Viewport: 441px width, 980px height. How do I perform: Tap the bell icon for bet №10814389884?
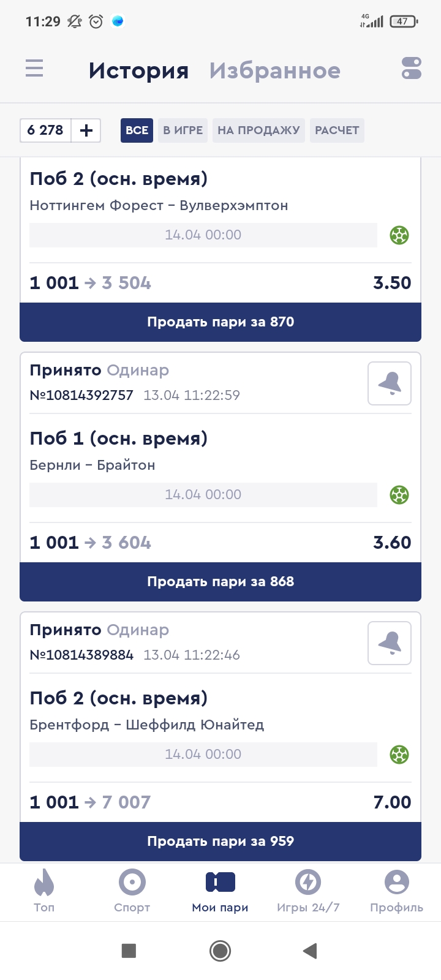[390, 643]
